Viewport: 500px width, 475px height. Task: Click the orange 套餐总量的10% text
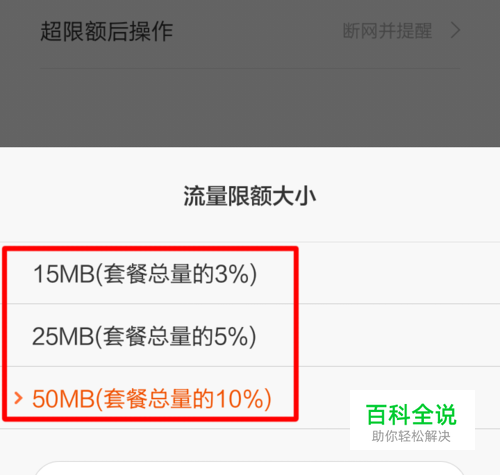click(183, 399)
